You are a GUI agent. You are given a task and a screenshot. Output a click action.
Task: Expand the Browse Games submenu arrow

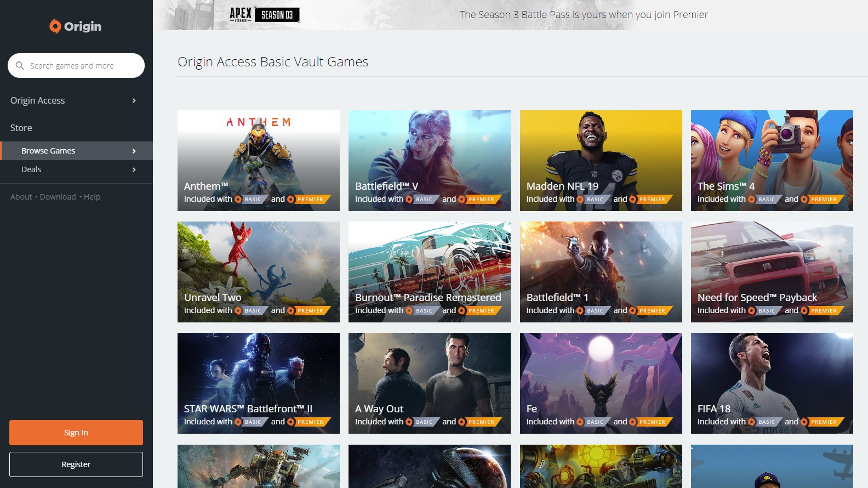[134, 151]
